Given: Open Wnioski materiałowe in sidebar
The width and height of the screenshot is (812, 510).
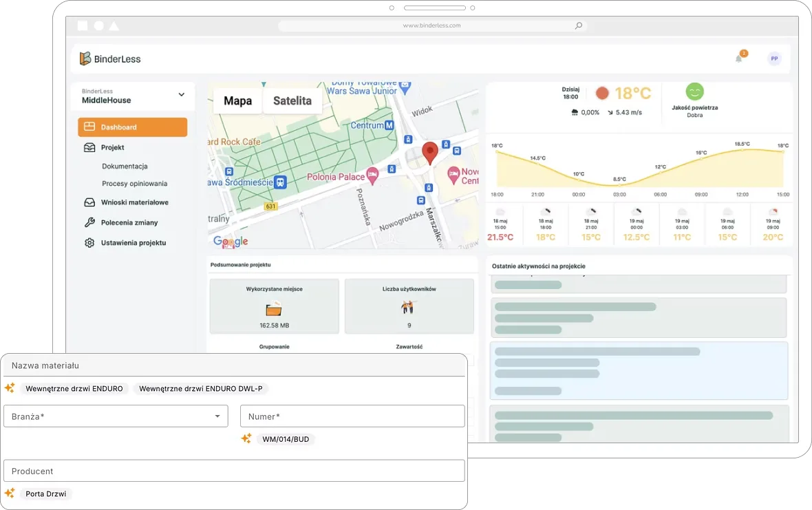Looking at the screenshot, I should pyautogui.click(x=134, y=202).
